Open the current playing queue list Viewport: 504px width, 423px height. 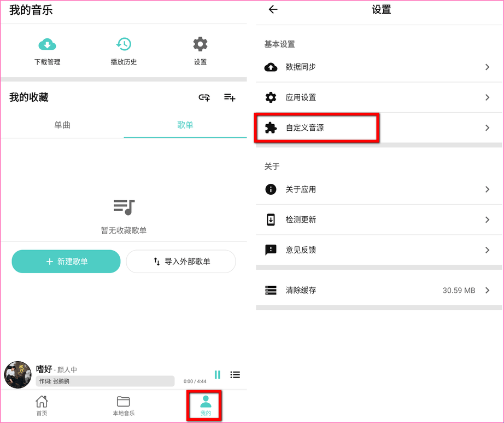[235, 375]
